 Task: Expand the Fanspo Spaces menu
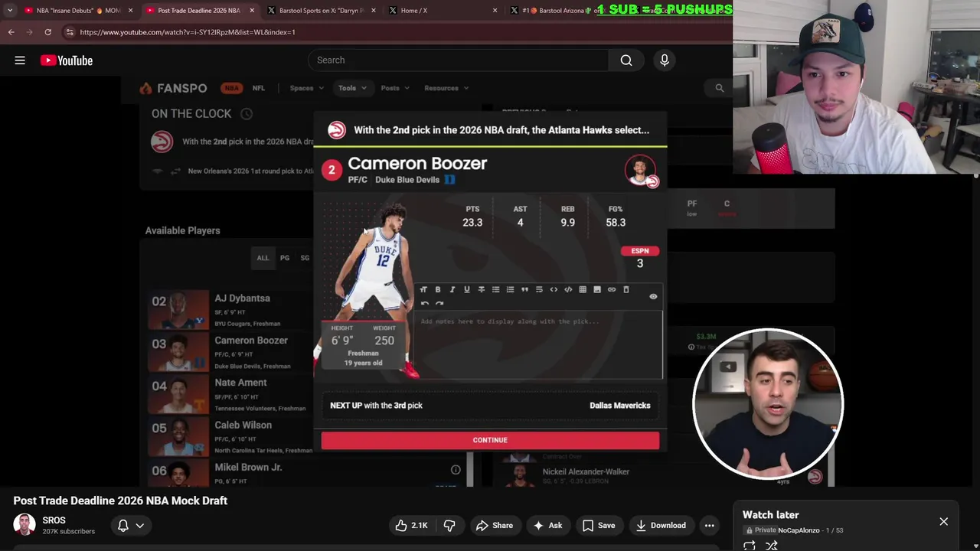point(306,88)
